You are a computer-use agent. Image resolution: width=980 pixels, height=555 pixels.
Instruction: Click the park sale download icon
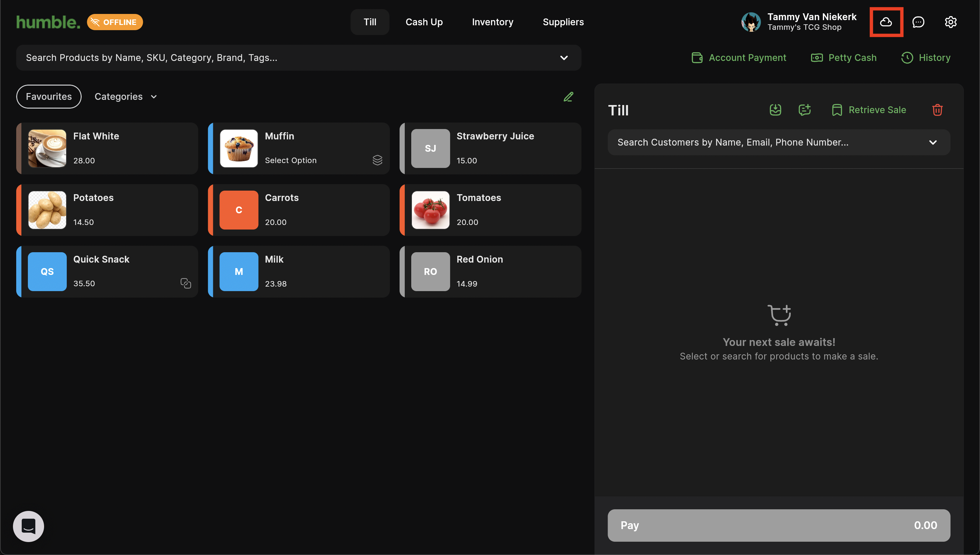(775, 110)
